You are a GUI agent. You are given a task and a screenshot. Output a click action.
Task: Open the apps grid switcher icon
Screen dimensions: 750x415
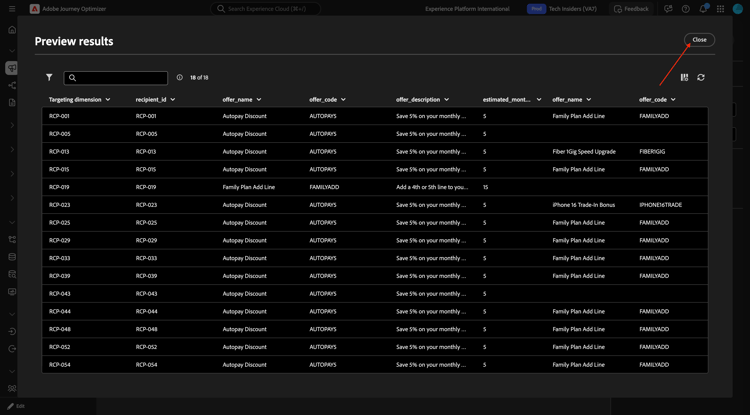pos(720,9)
